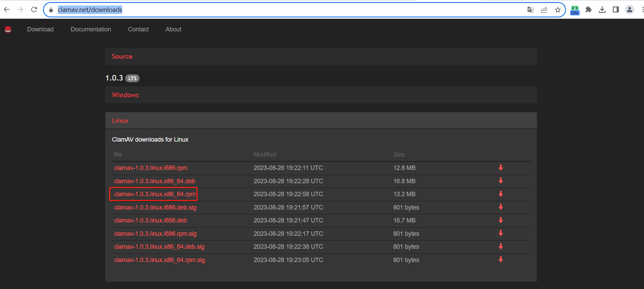Click download arrow for the 13.2 MB rpm
This screenshot has width=644, height=289.
pyautogui.click(x=501, y=194)
